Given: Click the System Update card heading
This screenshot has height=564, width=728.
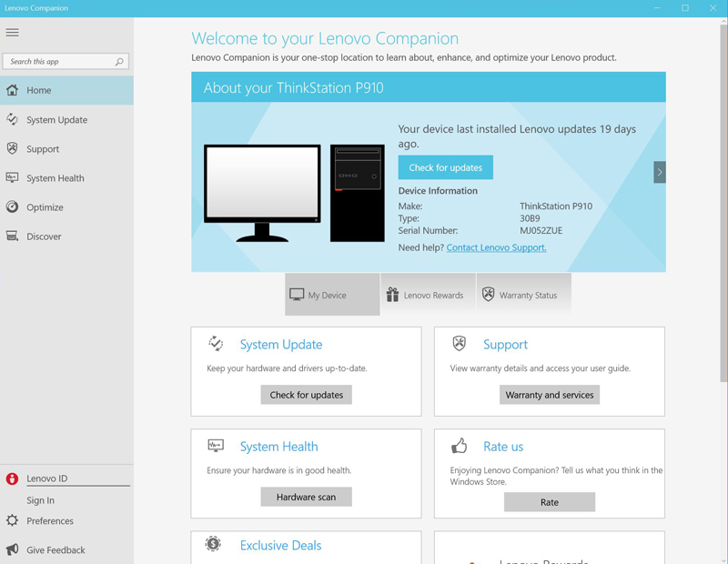Looking at the screenshot, I should click(x=281, y=345).
